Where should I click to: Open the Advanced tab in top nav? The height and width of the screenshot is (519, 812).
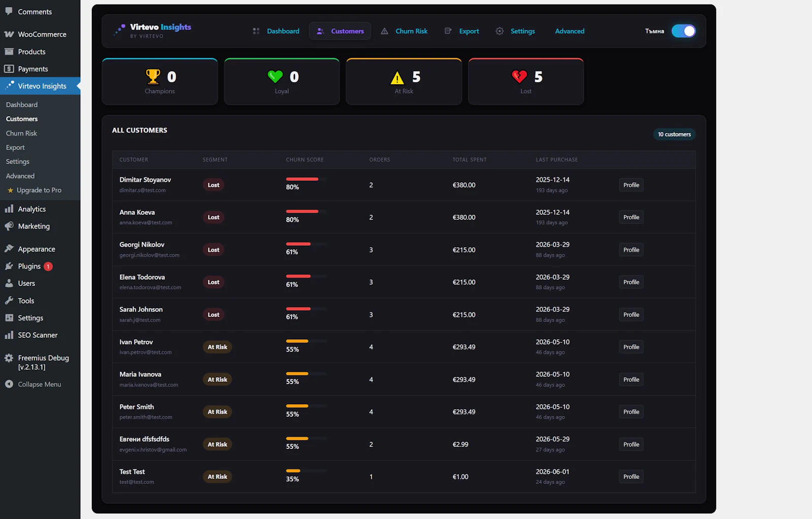tap(569, 31)
